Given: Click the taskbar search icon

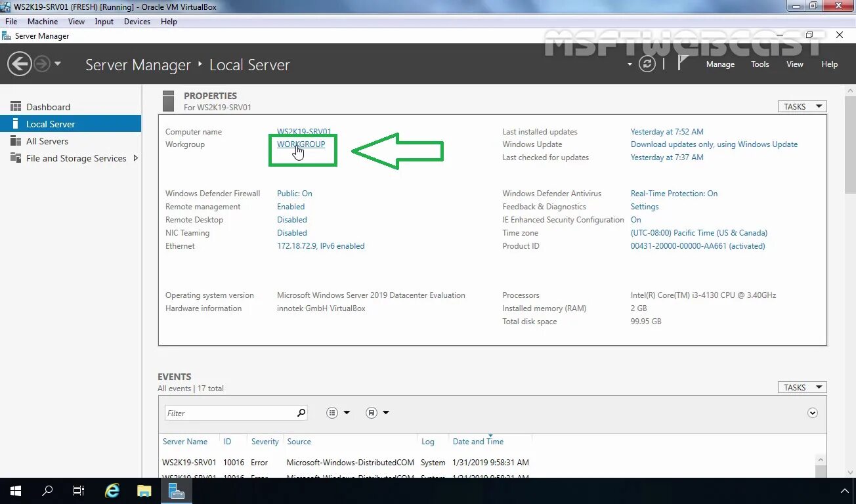Looking at the screenshot, I should pos(47,491).
